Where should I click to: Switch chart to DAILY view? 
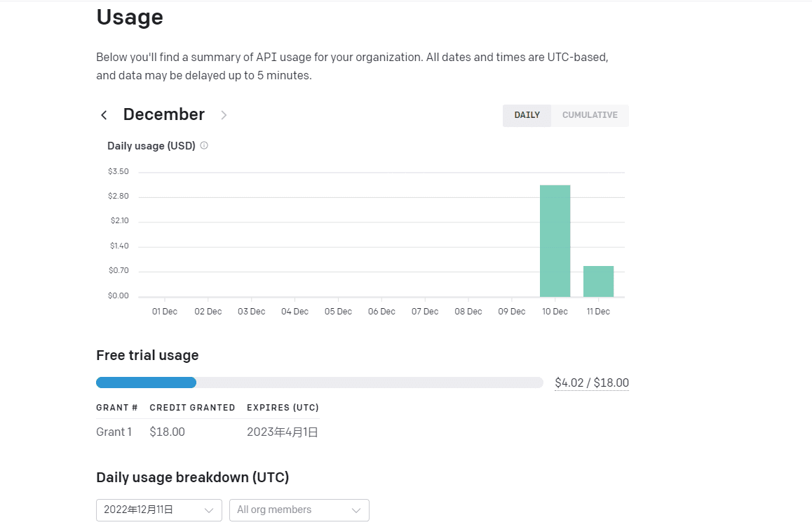click(x=527, y=115)
